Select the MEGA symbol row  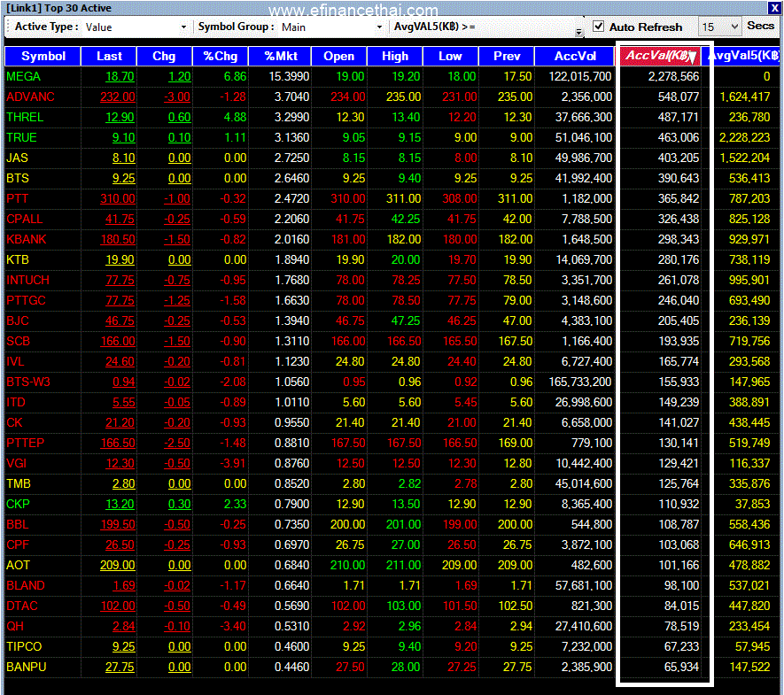[392, 76]
